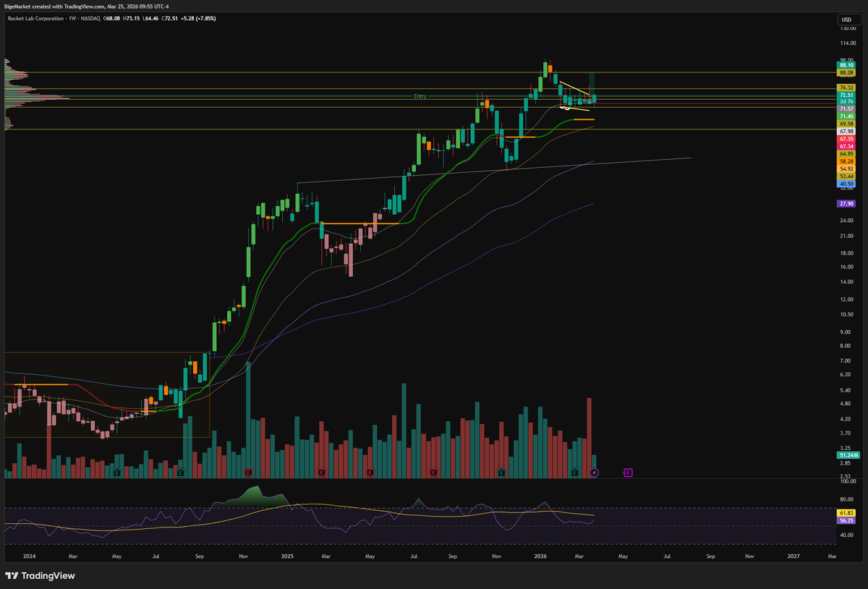
Task: Click the green 71.45 price label
Action: pos(846,116)
